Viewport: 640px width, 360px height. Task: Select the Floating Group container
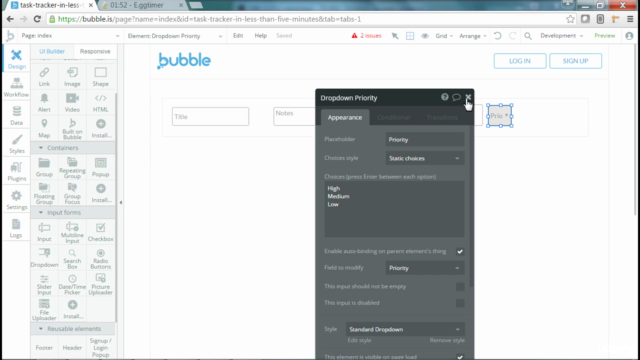click(x=44, y=193)
